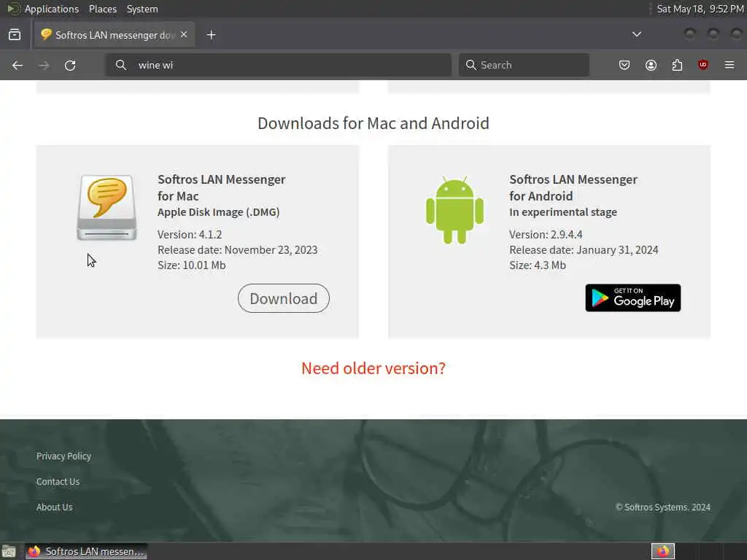Viewport: 747px width, 560px height.
Task: Reload the current page
Action: [70, 65]
